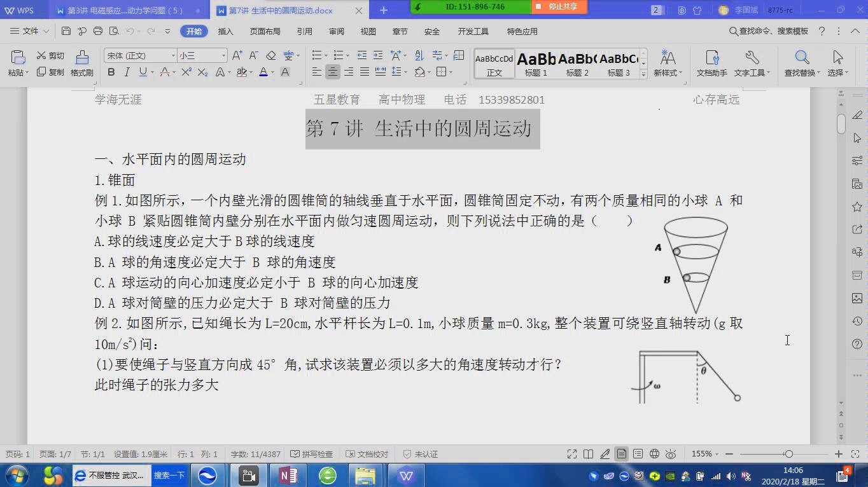This screenshot has width=868, height=487.
Task: Toggle bold formatting
Action: [x=111, y=72]
